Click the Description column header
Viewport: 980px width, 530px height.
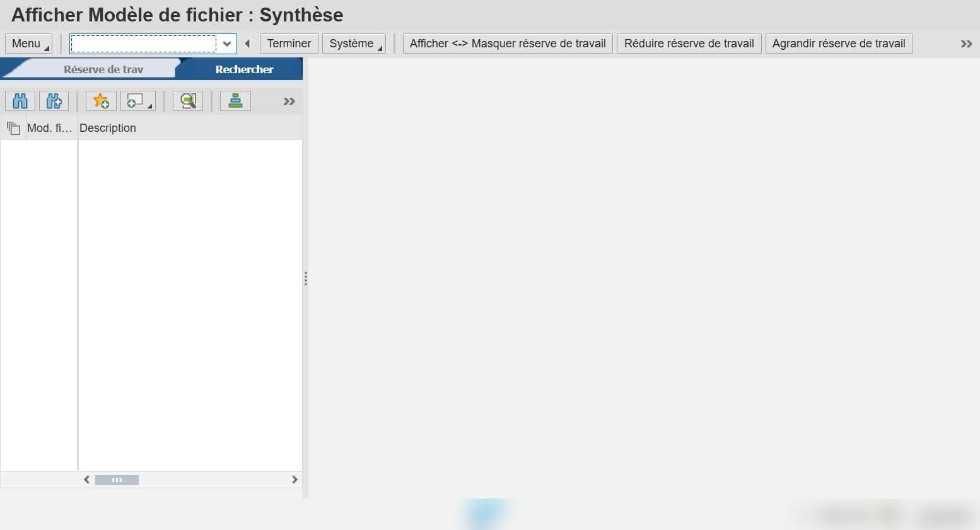pyautogui.click(x=190, y=128)
